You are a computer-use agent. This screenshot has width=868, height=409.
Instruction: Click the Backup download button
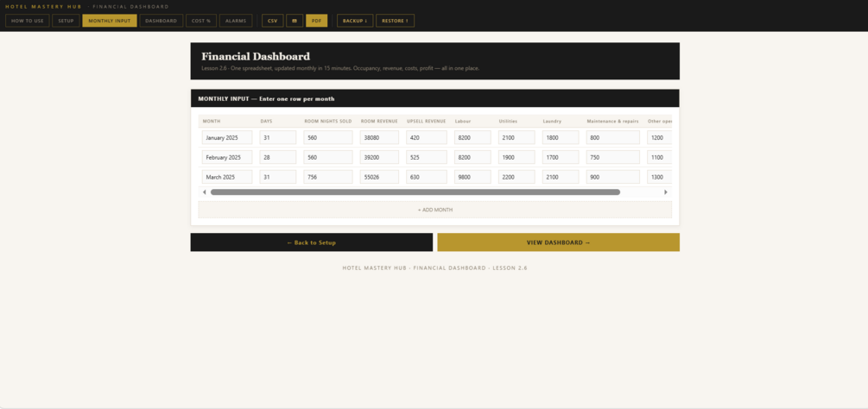click(x=355, y=21)
